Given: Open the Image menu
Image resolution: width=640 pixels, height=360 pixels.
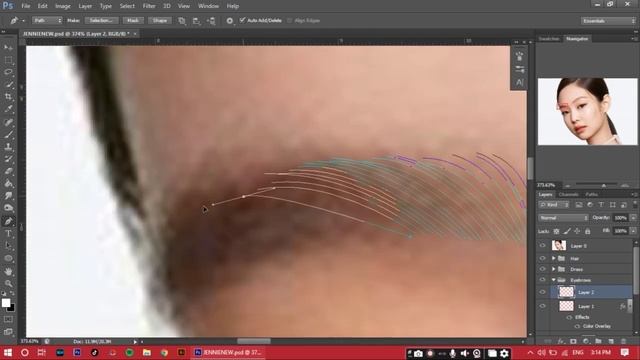Looking at the screenshot, I should point(63,6).
